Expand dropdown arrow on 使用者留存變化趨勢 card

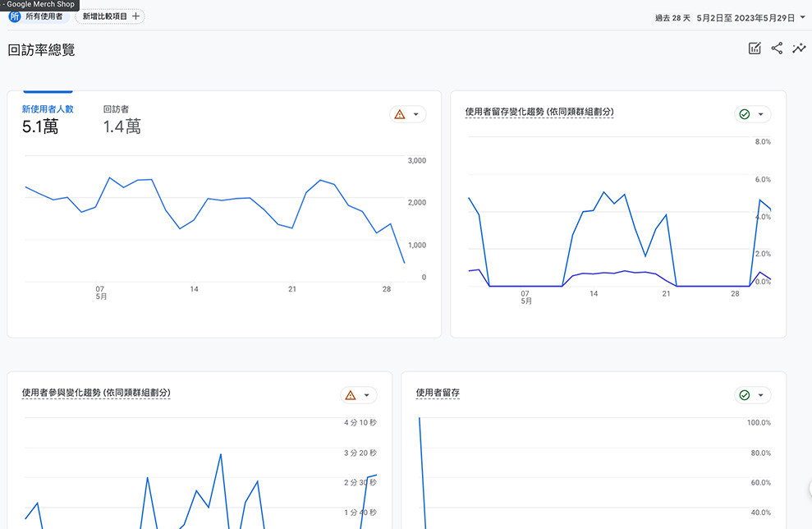tap(761, 114)
